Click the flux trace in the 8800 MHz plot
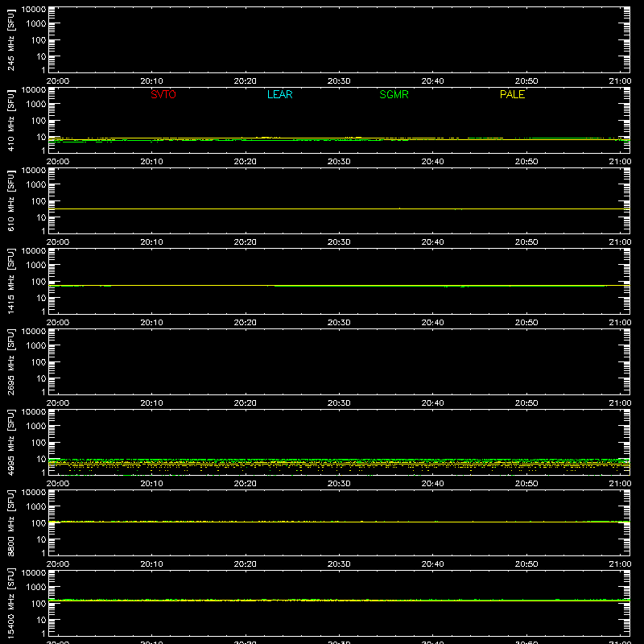This screenshot has width=644, height=644. pyautogui.click(x=339, y=522)
